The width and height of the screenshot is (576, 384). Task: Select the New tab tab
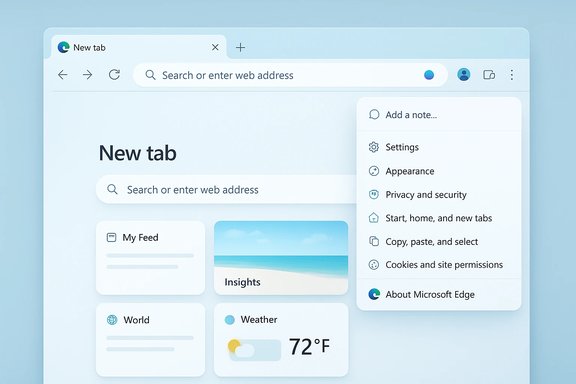pos(139,47)
